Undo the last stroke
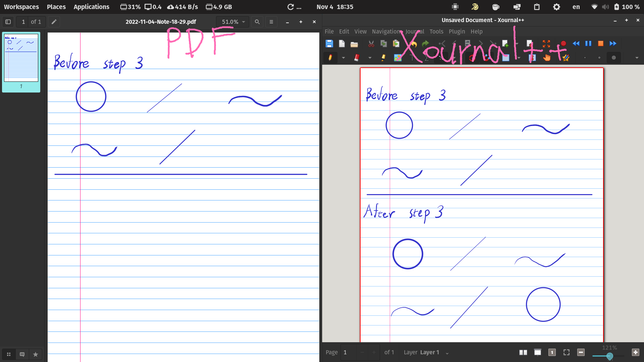This screenshot has height=362, width=644. [x=413, y=44]
